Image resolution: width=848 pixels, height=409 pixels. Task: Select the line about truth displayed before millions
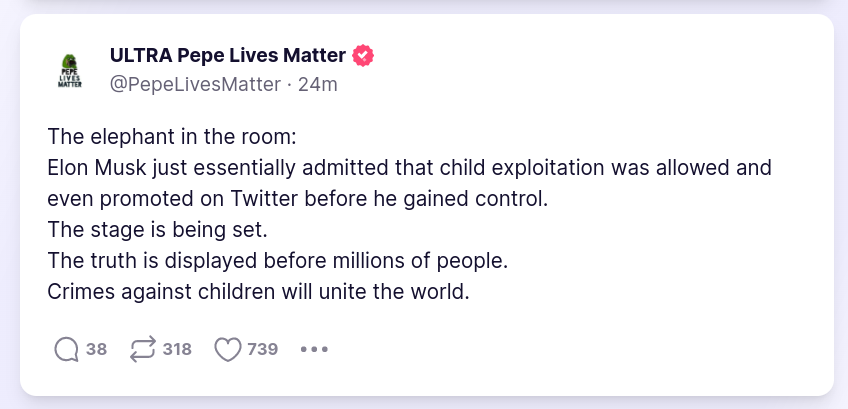(278, 262)
